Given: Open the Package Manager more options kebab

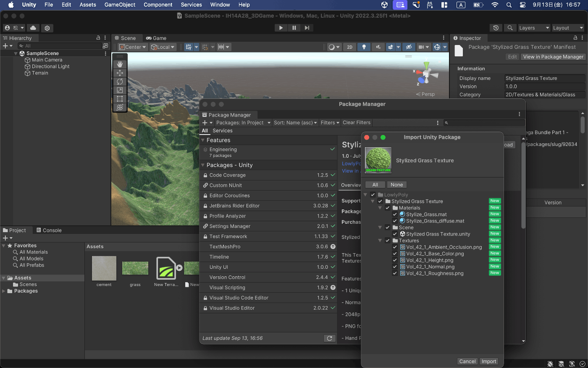Looking at the screenshot, I should pyautogui.click(x=520, y=114).
